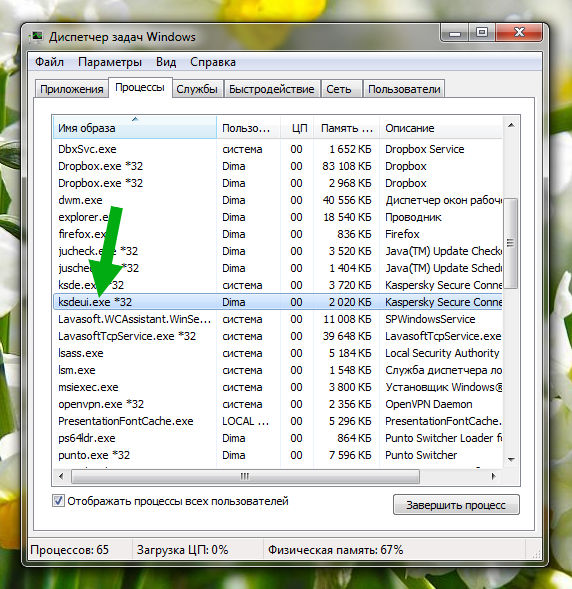572x589 pixels.
Task: Click the vertical scrollbar up arrow
Action: (x=511, y=125)
